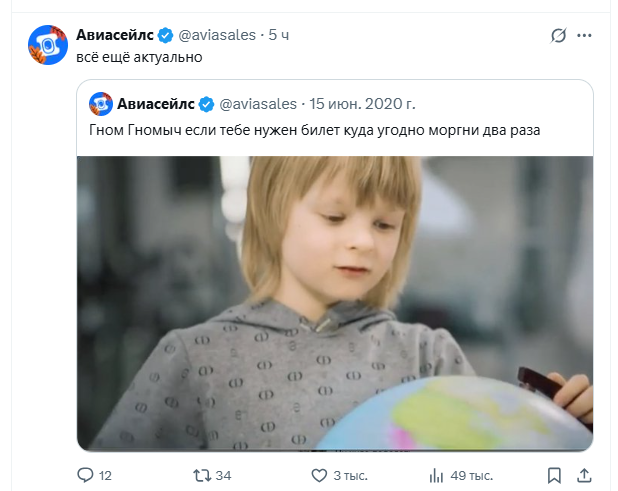
Task: Open the Авиасейлс profile avatar
Action: (48, 45)
